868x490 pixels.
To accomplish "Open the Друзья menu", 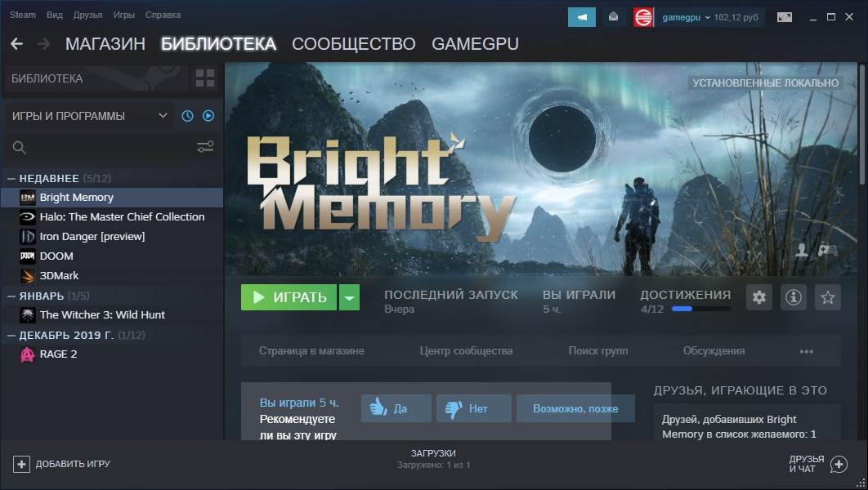I will point(87,15).
